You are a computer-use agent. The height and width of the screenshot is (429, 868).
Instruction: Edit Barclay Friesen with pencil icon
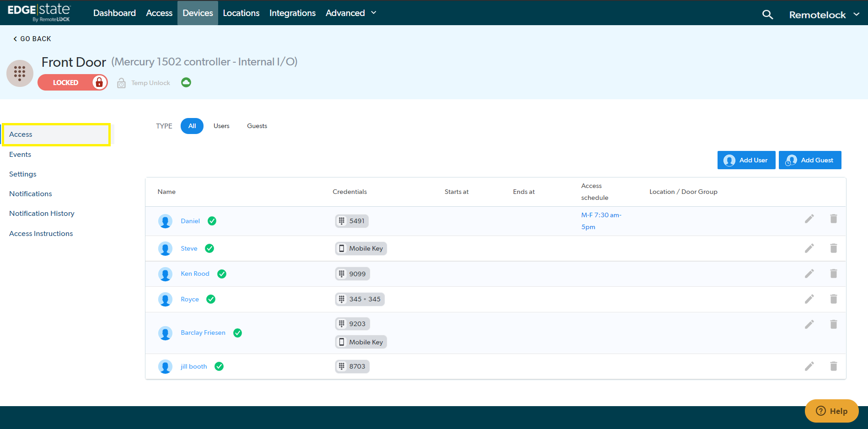pyautogui.click(x=809, y=324)
